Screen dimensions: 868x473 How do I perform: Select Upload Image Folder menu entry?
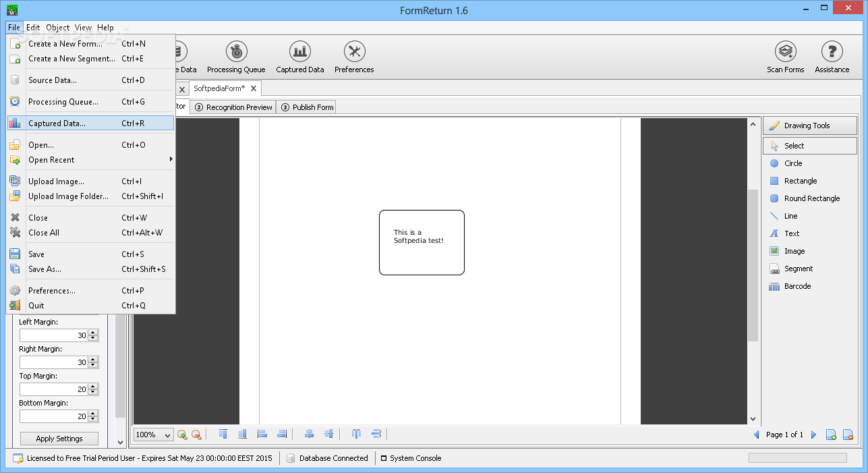coord(90,196)
